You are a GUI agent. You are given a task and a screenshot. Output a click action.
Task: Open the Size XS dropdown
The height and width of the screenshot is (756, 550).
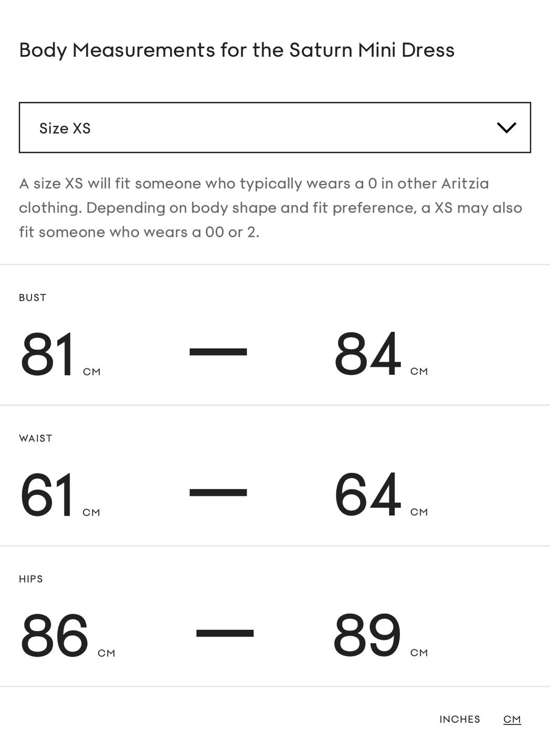click(274, 128)
